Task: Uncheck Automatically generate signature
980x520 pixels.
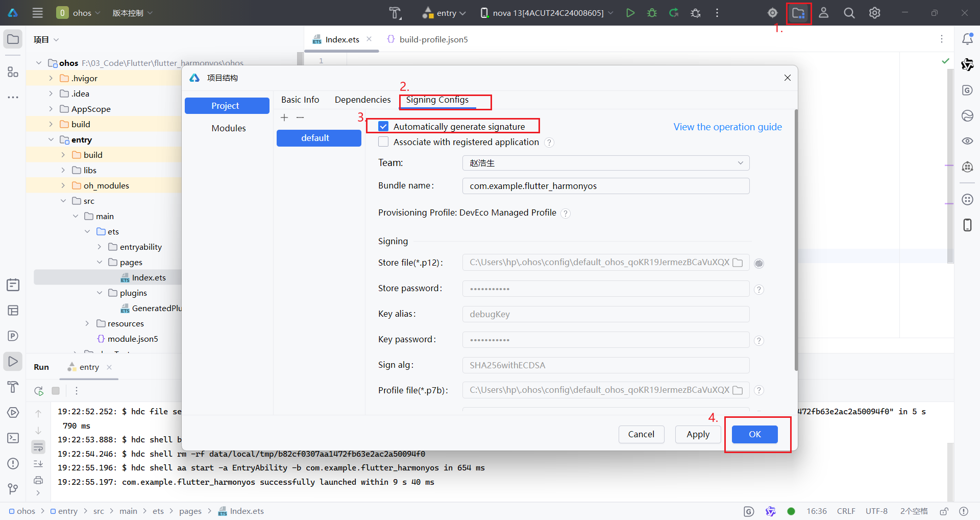Action: click(x=383, y=126)
